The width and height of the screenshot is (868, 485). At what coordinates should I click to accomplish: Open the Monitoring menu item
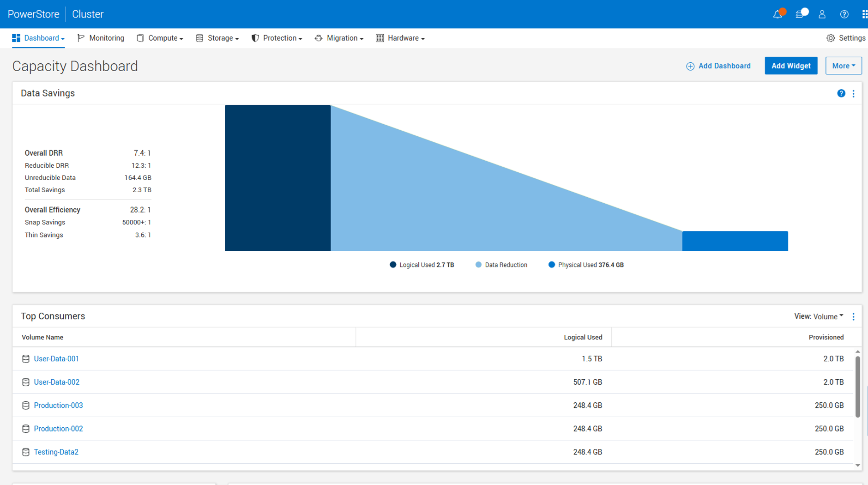coord(101,38)
